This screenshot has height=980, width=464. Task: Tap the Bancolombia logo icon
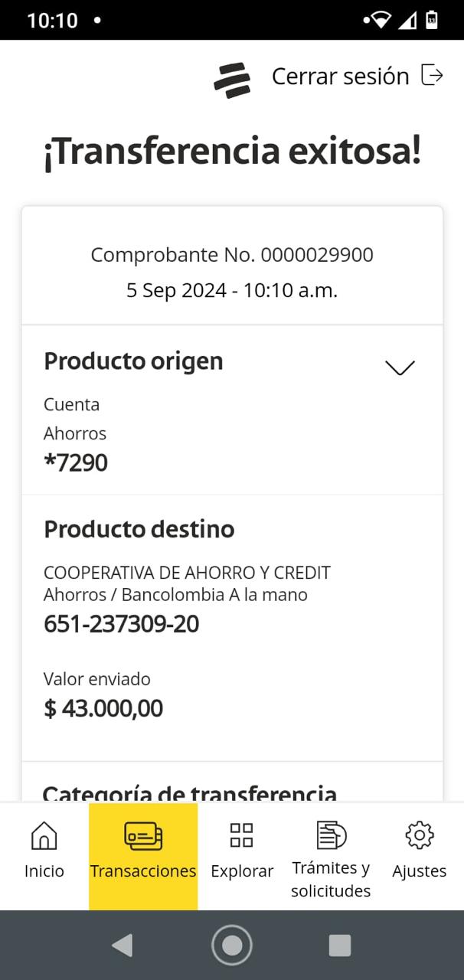[x=232, y=79]
